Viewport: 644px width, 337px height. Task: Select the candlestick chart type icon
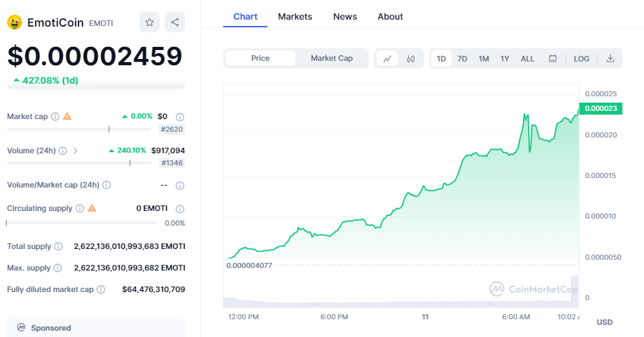coord(411,58)
